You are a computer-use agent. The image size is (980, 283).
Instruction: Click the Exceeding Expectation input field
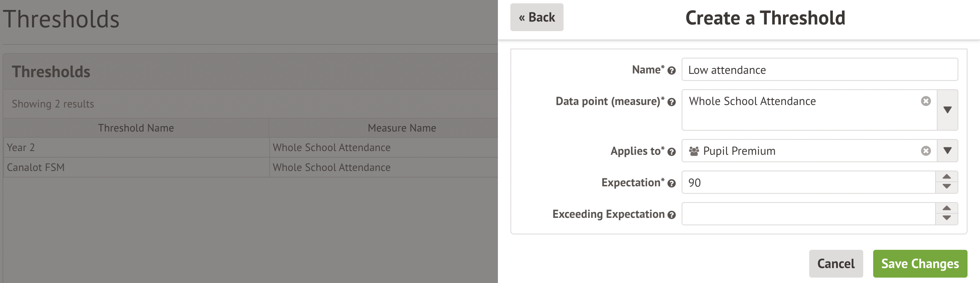tap(809, 214)
